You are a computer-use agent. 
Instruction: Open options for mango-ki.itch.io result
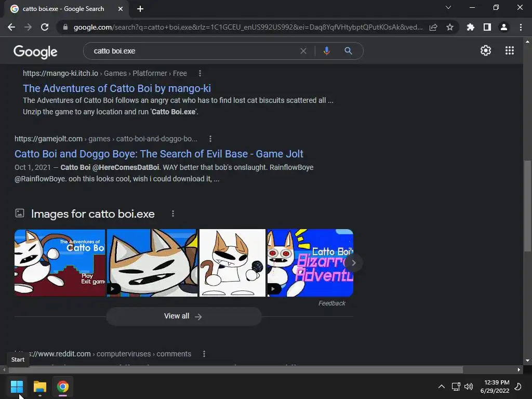pos(200,73)
